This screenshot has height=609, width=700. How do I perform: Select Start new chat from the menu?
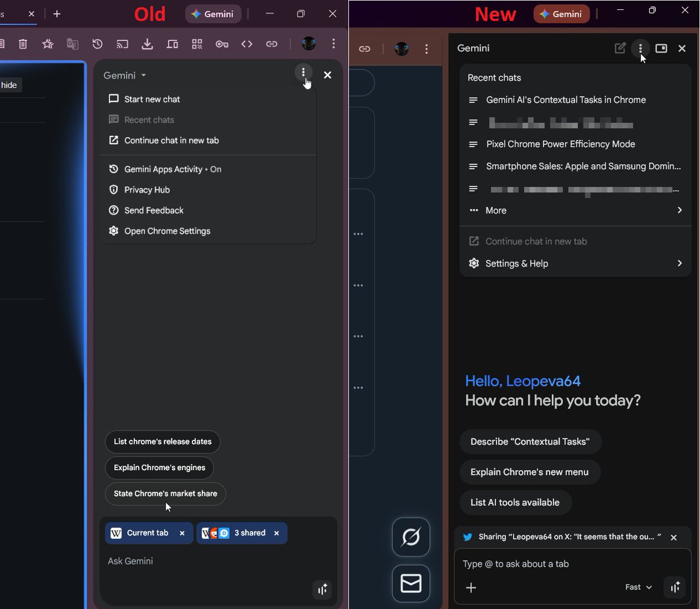point(152,99)
